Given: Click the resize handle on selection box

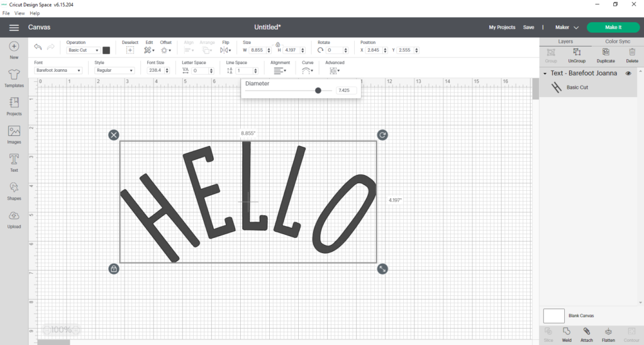Looking at the screenshot, I should pos(382,269).
